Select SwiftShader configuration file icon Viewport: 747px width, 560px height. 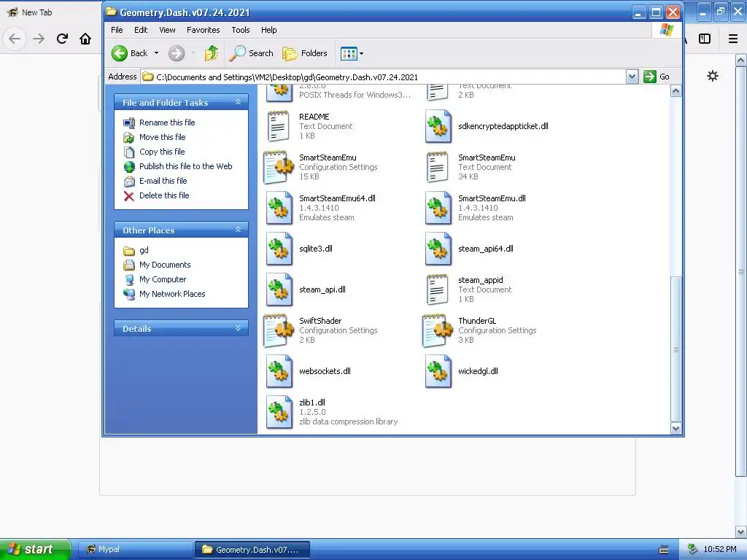point(279,330)
